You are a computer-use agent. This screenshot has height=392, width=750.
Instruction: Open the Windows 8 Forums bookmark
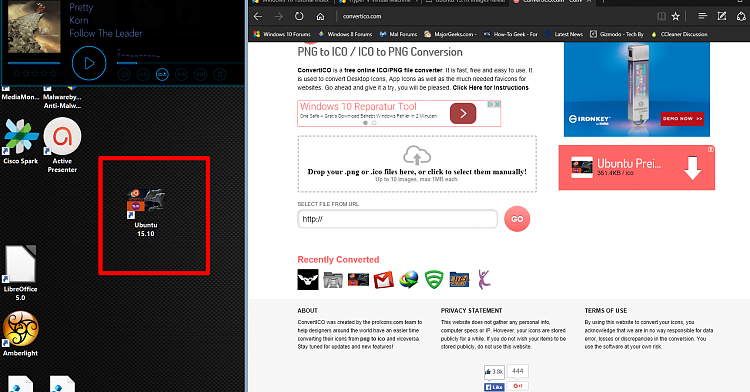pos(345,34)
